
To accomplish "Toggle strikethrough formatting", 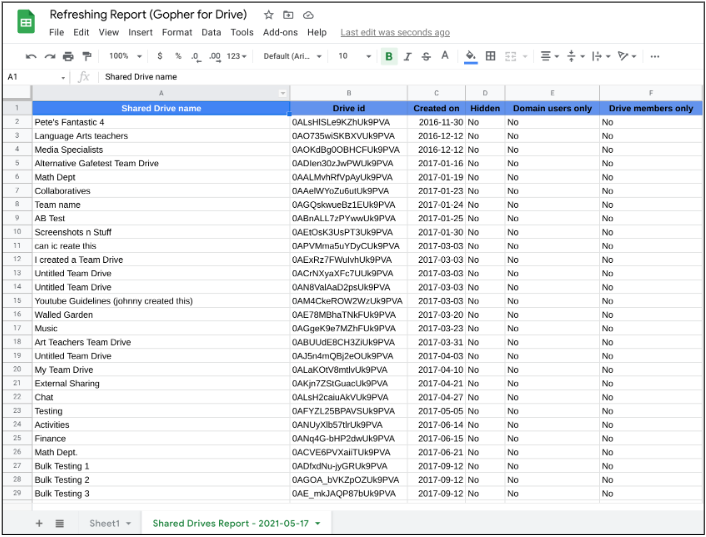I will [426, 56].
